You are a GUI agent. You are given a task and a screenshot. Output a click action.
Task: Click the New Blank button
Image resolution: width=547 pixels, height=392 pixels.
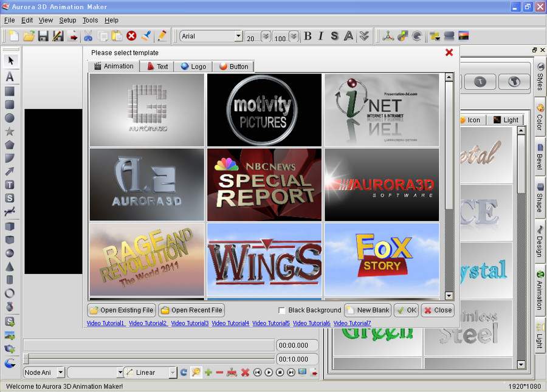click(x=367, y=310)
